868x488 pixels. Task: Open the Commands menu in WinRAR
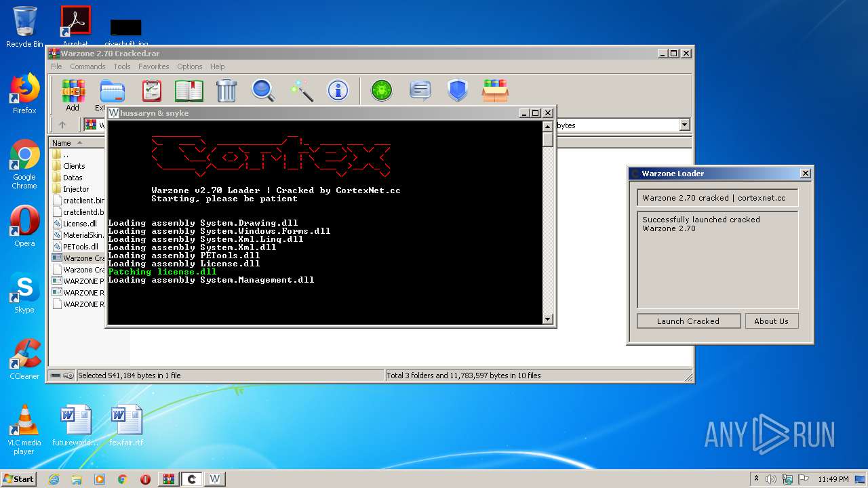87,66
